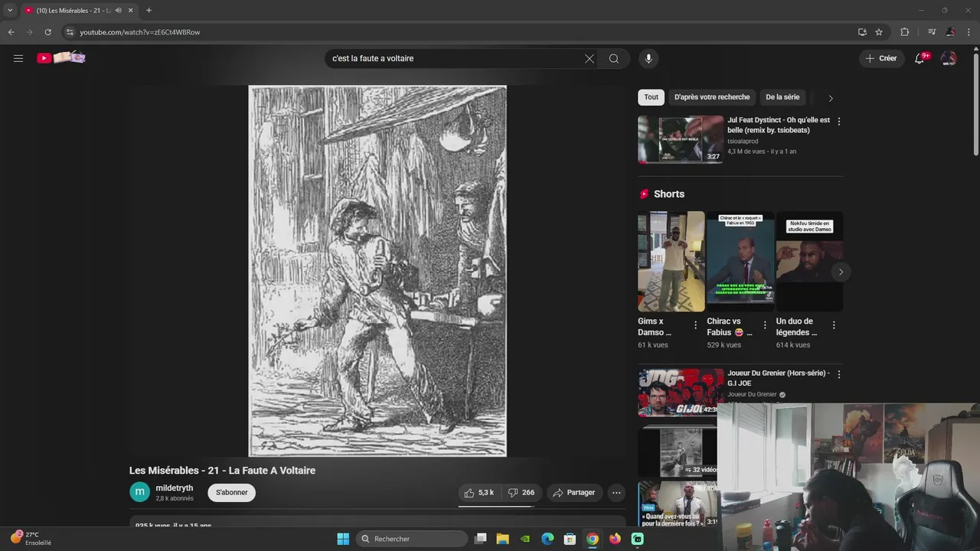Dislike the video (266)
The width and height of the screenshot is (980, 551).
521,493
